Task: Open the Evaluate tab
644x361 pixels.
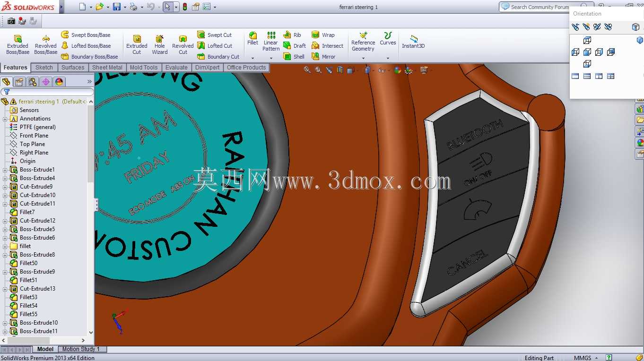Action: coord(176,68)
